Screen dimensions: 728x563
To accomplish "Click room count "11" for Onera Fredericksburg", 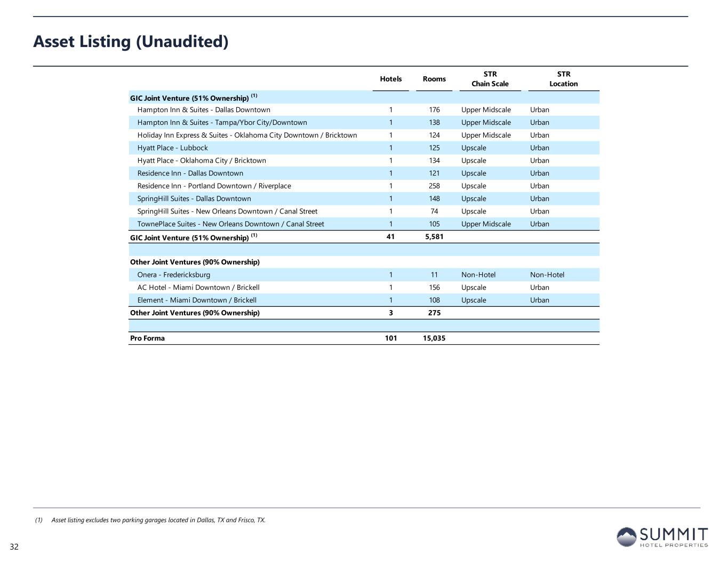I will tap(434, 275).
